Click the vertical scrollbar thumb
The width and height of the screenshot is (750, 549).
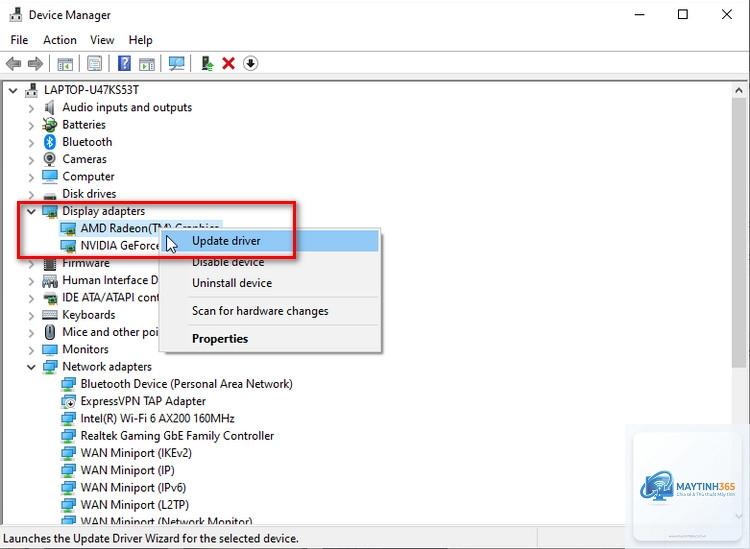click(739, 232)
